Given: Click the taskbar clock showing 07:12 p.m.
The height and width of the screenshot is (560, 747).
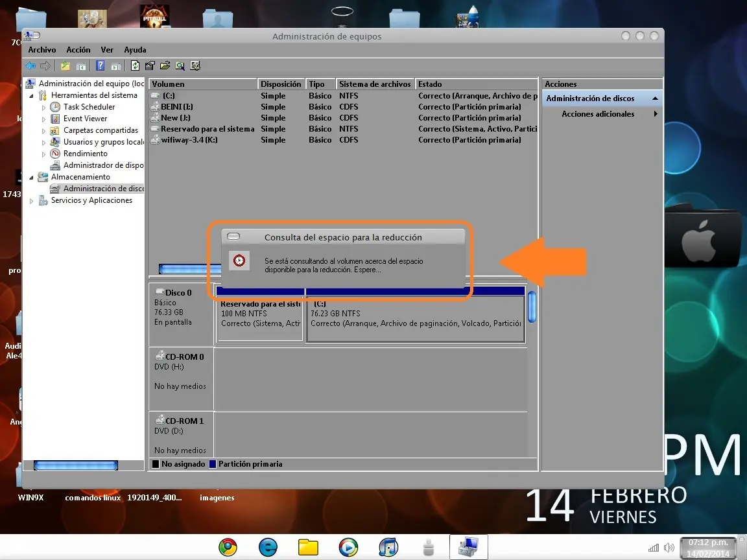Looking at the screenshot, I should coord(708,548).
